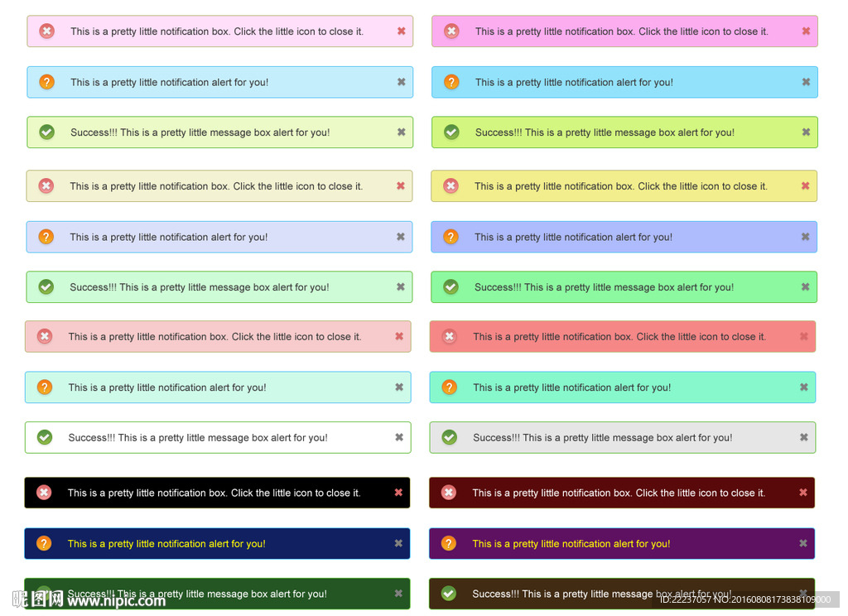Close the yellow error notification box
Image resolution: width=848 pixels, height=616 pixels.
coord(805,186)
